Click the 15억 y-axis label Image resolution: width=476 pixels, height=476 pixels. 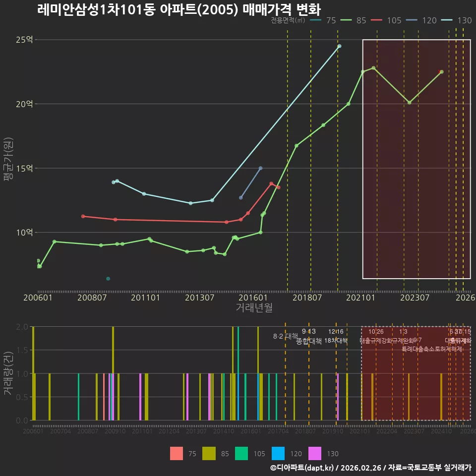pos(24,168)
